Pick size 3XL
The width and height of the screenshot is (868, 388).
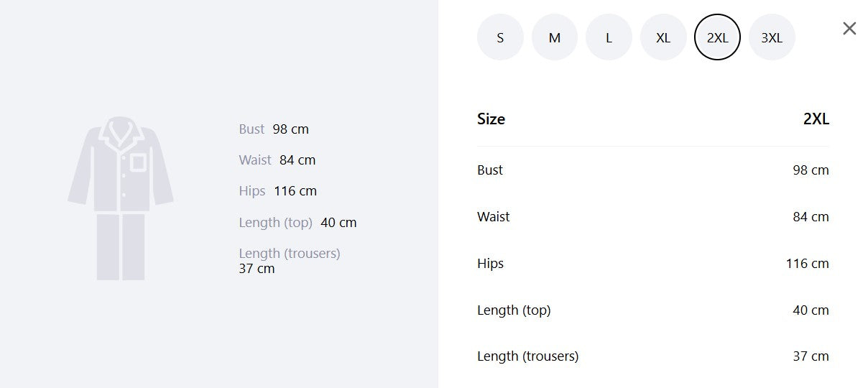click(772, 37)
